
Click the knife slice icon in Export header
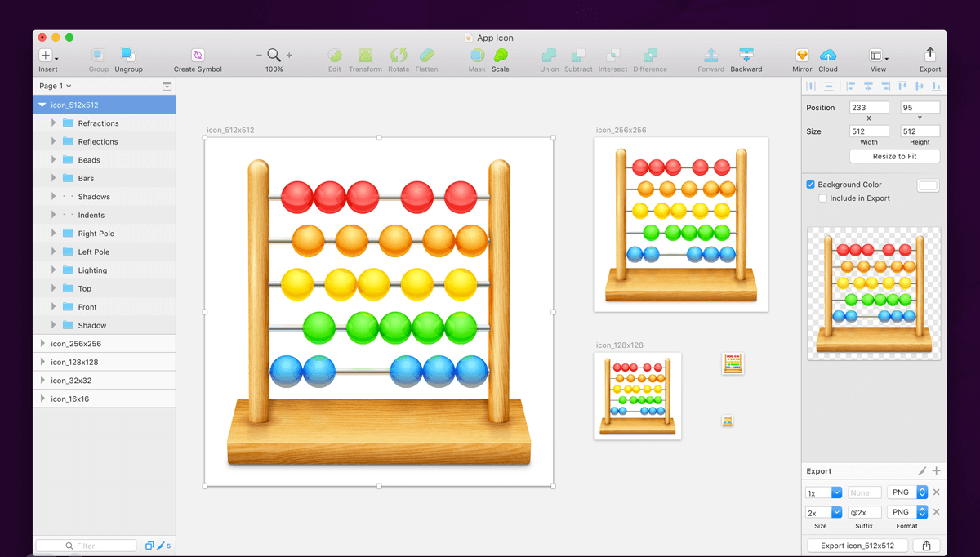[x=922, y=471]
